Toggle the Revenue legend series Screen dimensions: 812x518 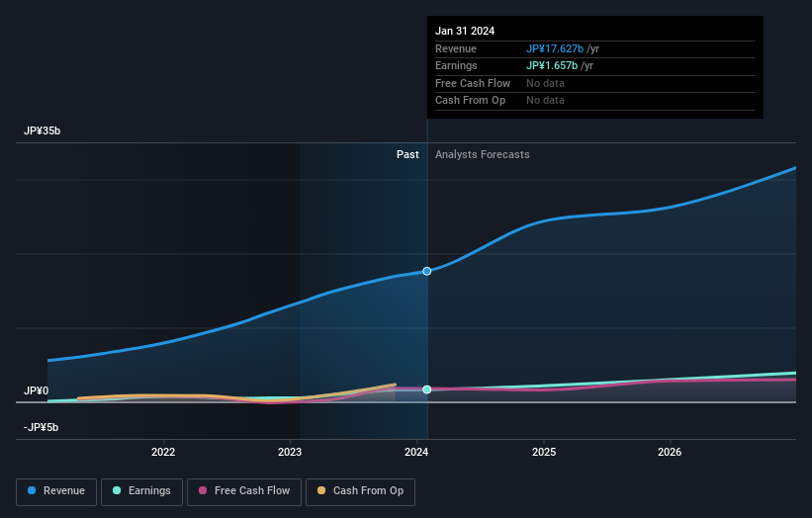[56, 491]
